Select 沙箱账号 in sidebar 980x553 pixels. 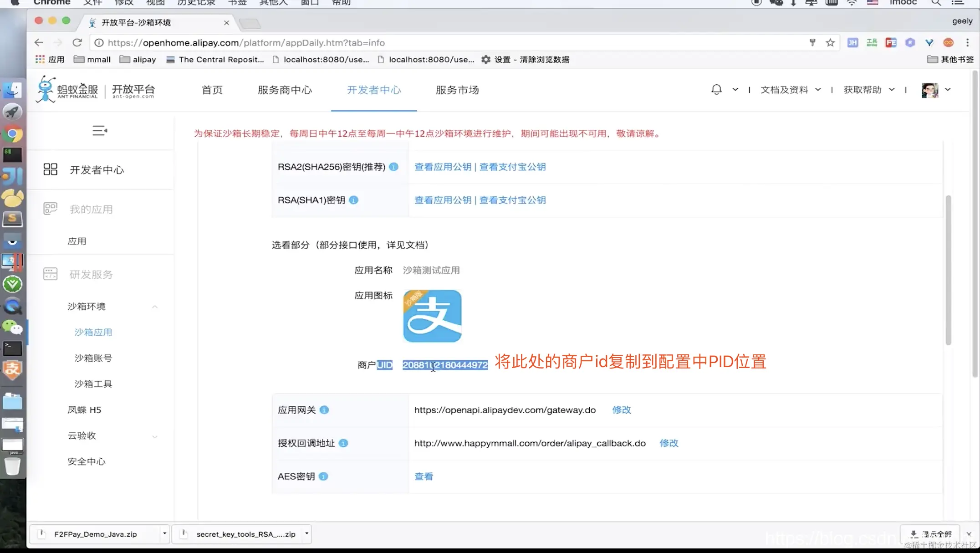tap(93, 358)
